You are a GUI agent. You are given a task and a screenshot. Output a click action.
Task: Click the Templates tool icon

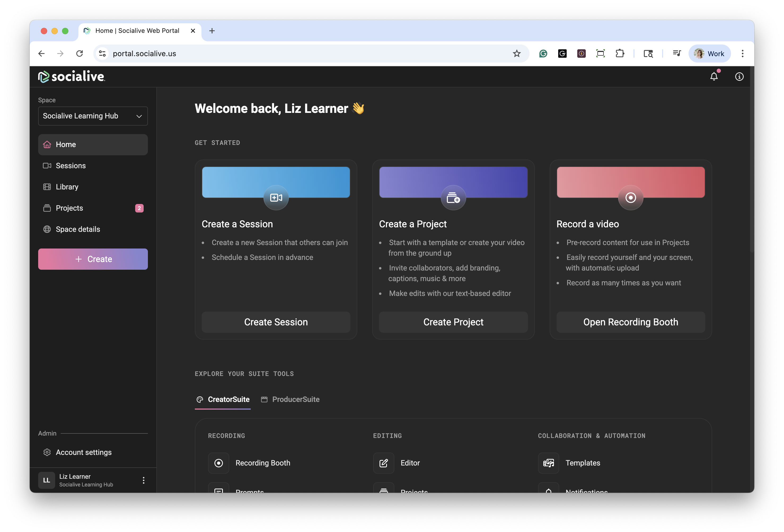coord(548,463)
